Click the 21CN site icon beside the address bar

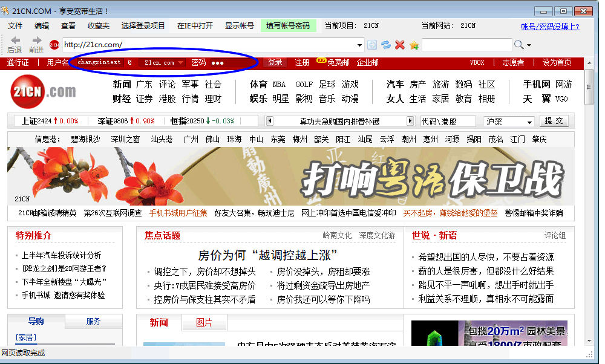click(x=54, y=45)
